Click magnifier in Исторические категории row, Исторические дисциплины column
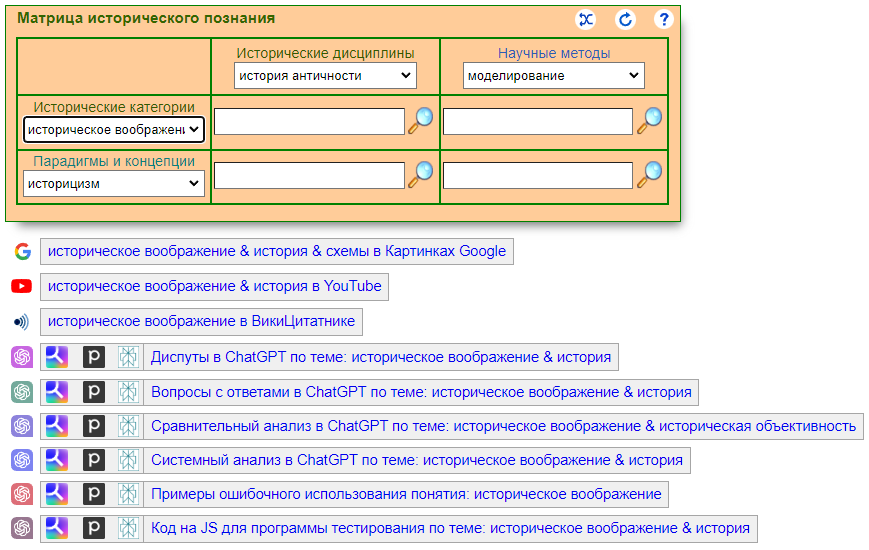869x550 pixels. (421, 120)
